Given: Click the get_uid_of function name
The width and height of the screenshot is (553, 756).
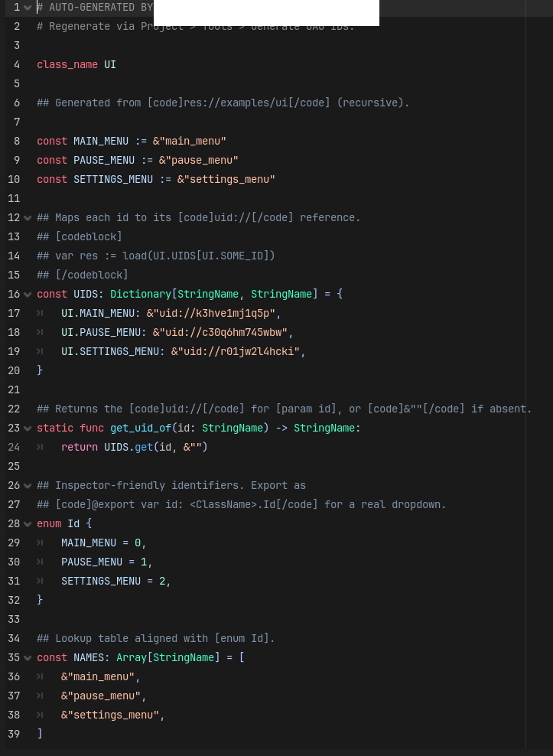Looking at the screenshot, I should [x=141, y=429].
